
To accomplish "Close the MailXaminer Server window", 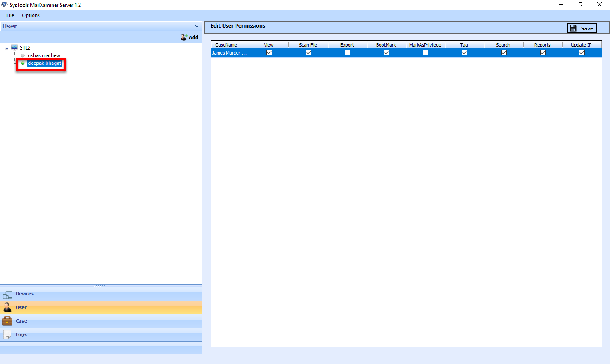I will tap(599, 5).
